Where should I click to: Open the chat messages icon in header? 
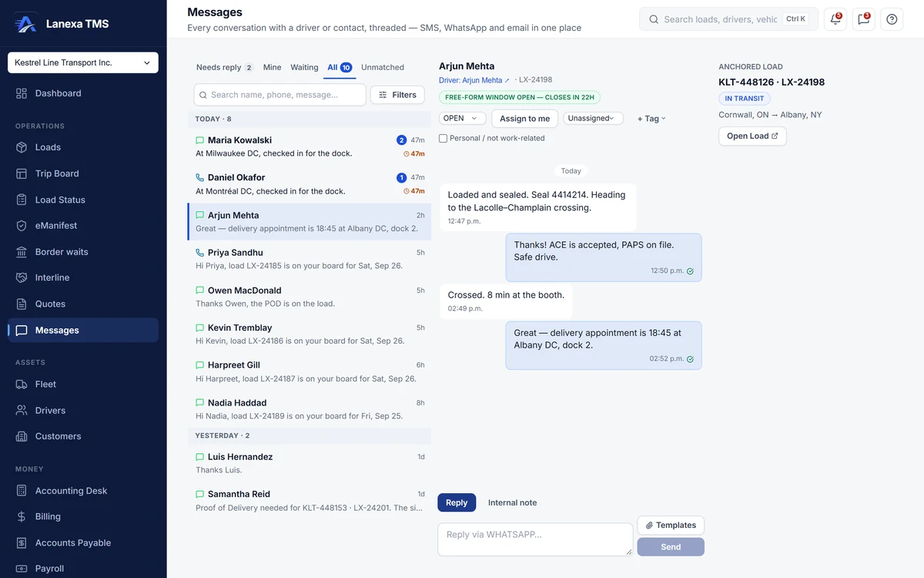pyautogui.click(x=864, y=19)
